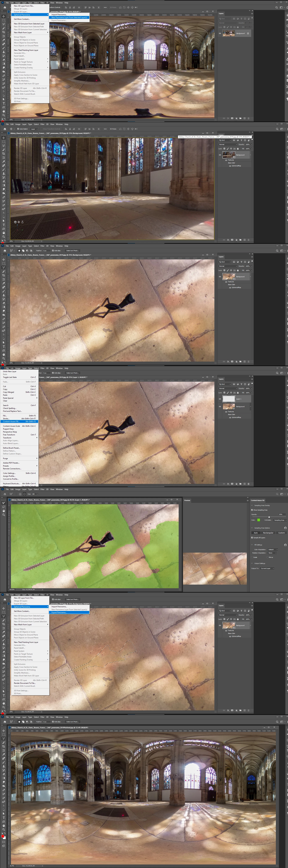
Task: Click add mask icon in Layers panel containing Layer 1
Action: point(232,484)
